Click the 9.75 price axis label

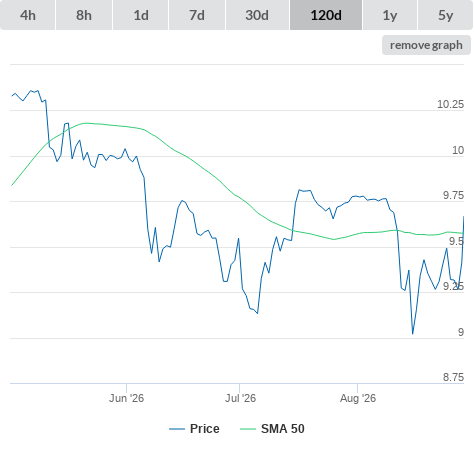click(x=453, y=195)
